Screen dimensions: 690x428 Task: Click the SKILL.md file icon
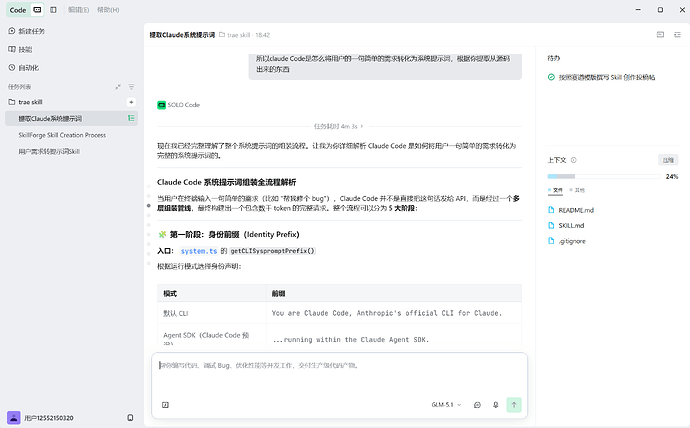(x=551, y=226)
